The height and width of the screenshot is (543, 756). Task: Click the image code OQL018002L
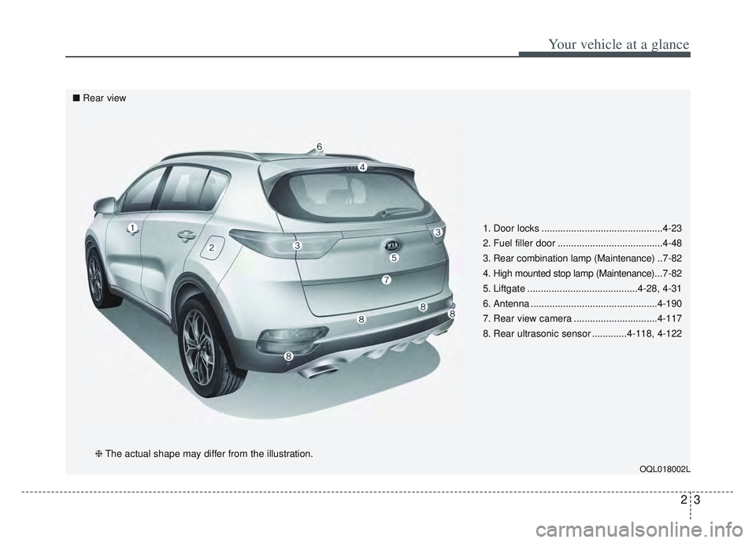click(665, 469)
